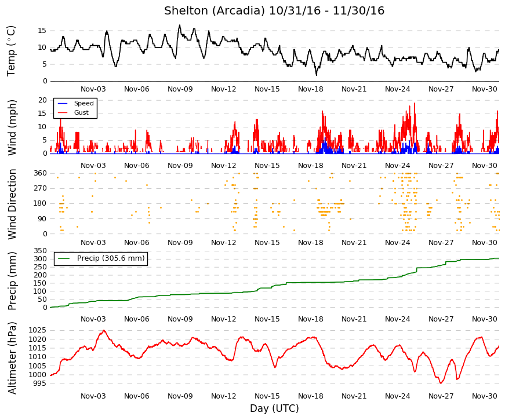Click the Day (UTC) x-axis label

point(274,409)
